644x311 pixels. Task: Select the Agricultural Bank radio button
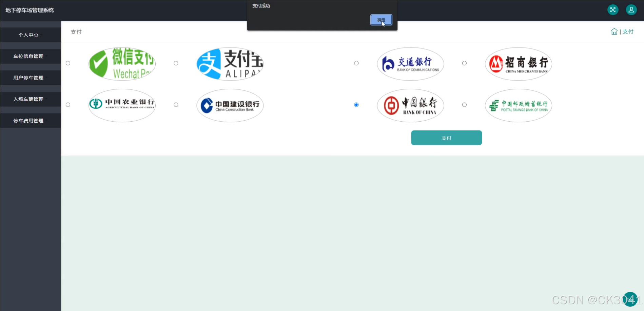68,105
